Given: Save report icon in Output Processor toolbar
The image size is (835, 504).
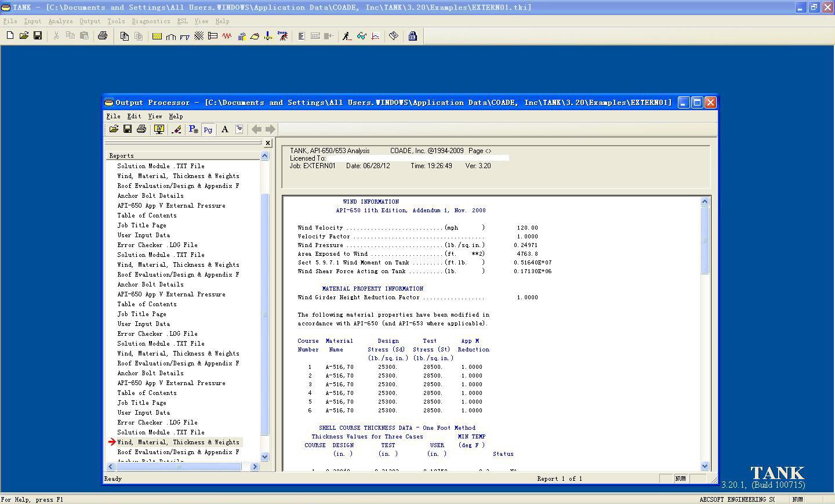Looking at the screenshot, I should (x=128, y=129).
